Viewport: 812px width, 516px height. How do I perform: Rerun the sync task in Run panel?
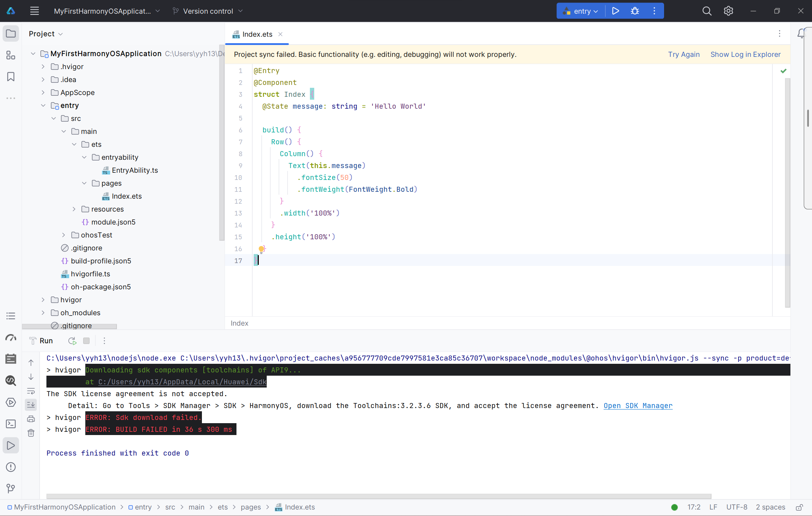click(72, 341)
